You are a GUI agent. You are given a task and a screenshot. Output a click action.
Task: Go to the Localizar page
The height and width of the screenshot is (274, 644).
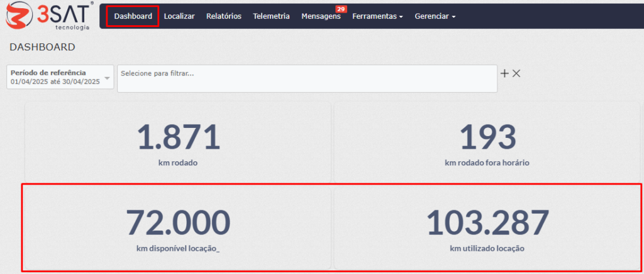(179, 16)
